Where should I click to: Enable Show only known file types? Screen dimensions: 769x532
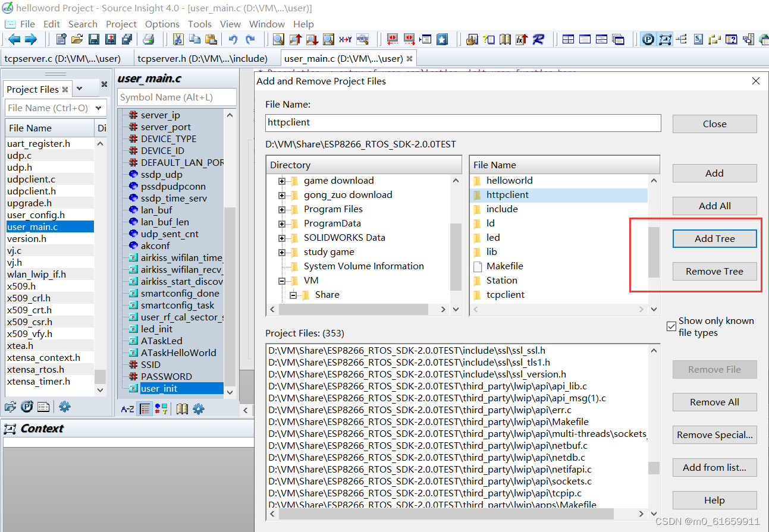pyautogui.click(x=672, y=326)
